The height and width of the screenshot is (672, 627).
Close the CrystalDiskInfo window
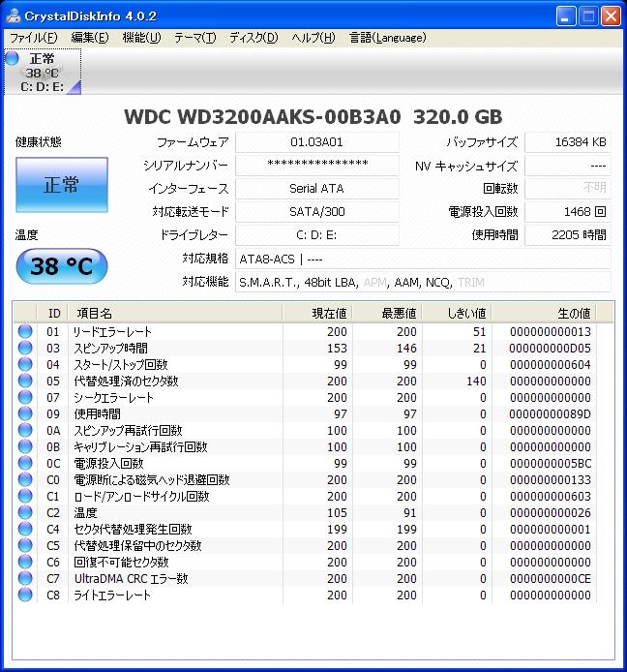611,16
